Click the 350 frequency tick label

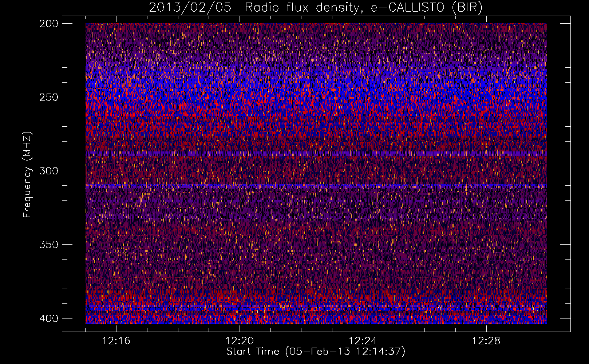48,244
